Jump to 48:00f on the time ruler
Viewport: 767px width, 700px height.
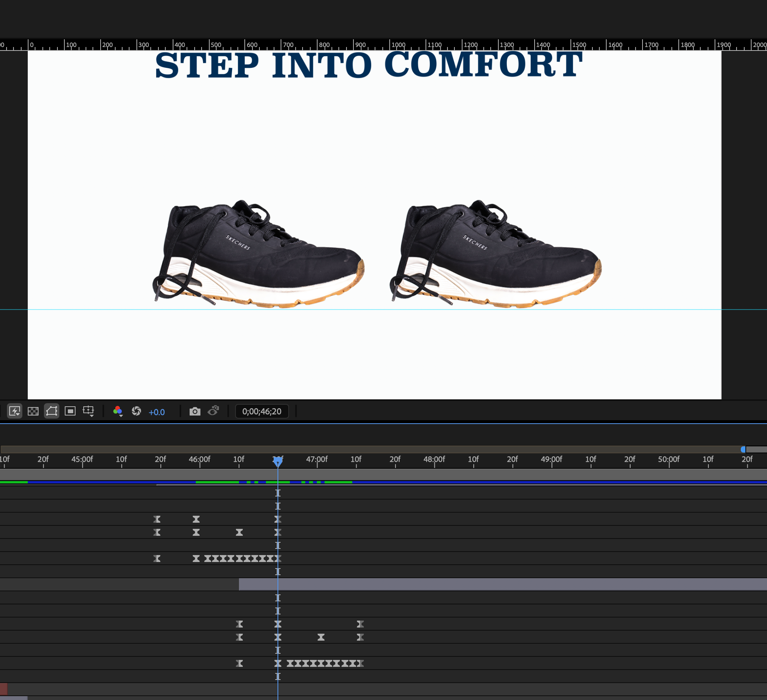[434, 459]
